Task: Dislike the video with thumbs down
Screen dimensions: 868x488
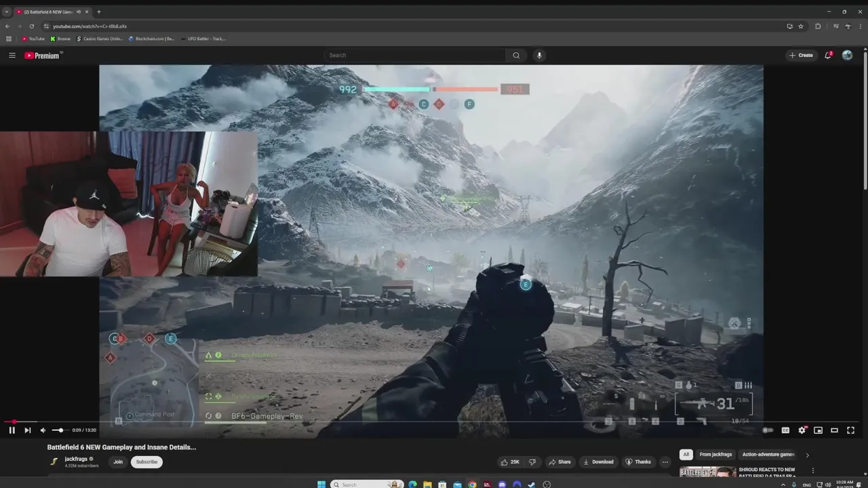Action: (x=532, y=462)
